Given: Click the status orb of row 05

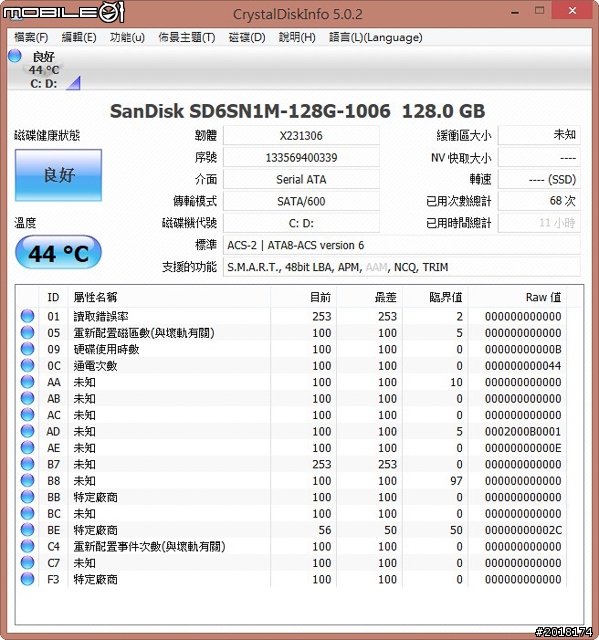Looking at the screenshot, I should [27, 333].
